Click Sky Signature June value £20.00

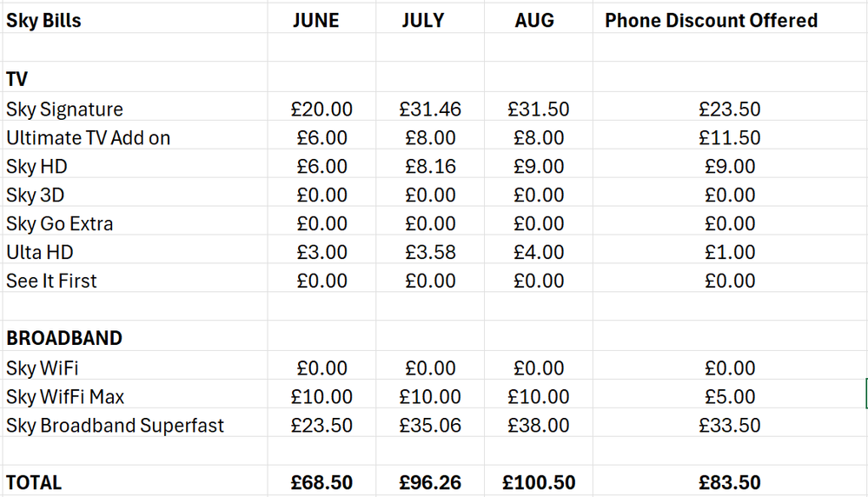321,109
